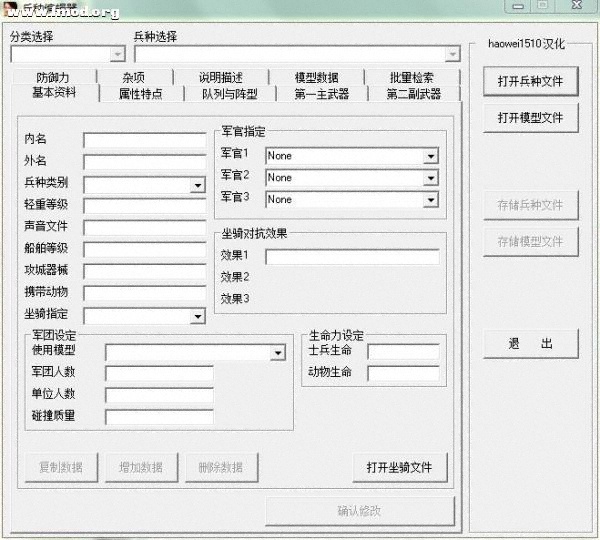Click the 存储模型文件 button
Image resolution: width=600 pixels, height=540 pixels.
click(530, 241)
